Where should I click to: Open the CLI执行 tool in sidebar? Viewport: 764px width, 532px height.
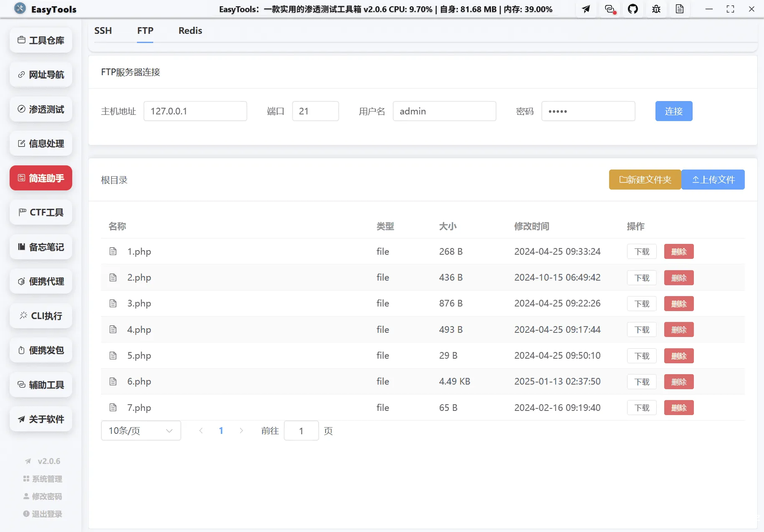pos(40,316)
